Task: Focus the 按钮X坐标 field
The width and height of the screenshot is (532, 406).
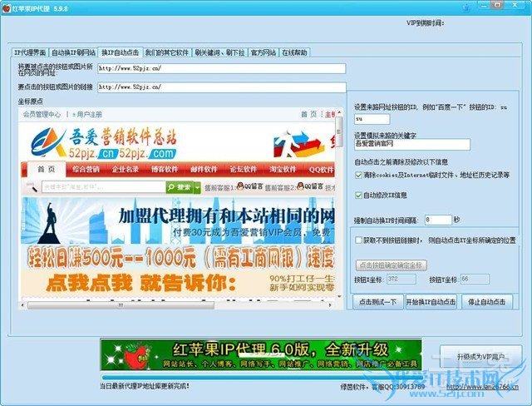Action: tap(401, 279)
